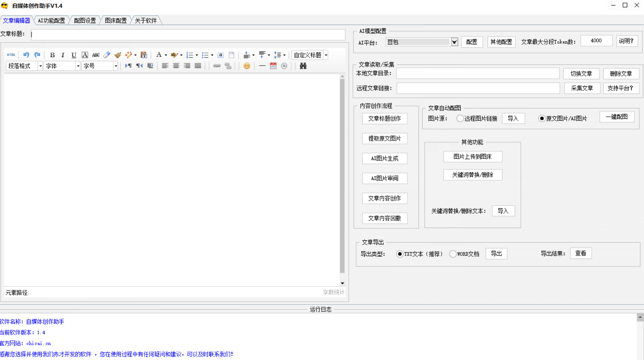The width and height of the screenshot is (644, 360).
Task: Click the 一键配图 button
Action: pos(617,117)
